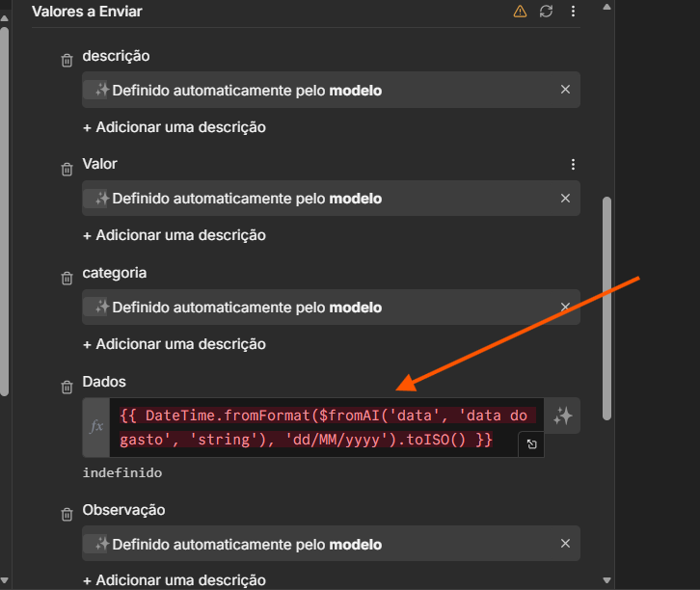Open the three-dot options menu for Valor
The width and height of the screenshot is (700, 590).
[x=573, y=165]
